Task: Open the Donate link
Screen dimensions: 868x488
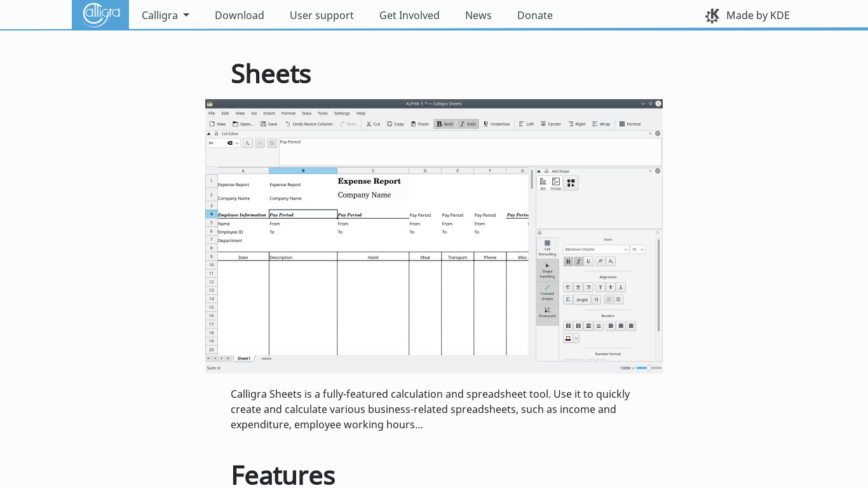Action: [535, 15]
